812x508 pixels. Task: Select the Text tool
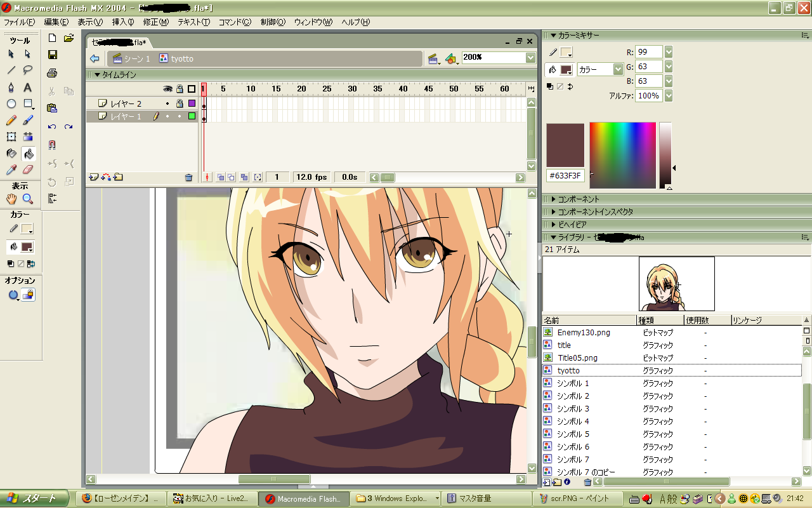[x=28, y=87]
